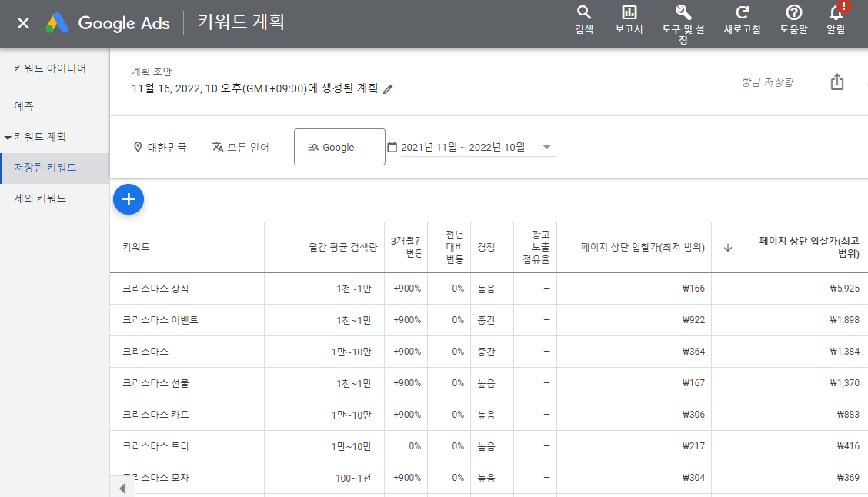Toggle sort on 페이지 상단 입찰가 column

(727, 246)
